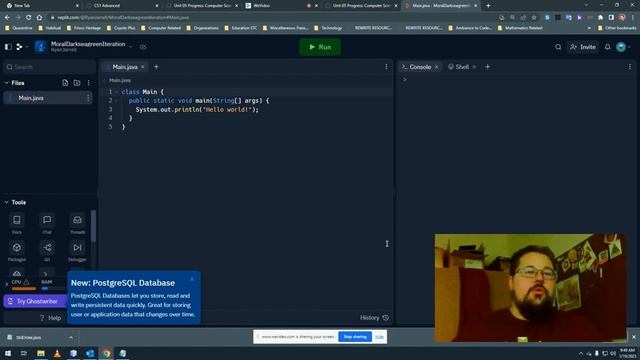640x360 pixels.
Task: Switch to the CS1 Advanced browser tab
Action: coord(122,6)
